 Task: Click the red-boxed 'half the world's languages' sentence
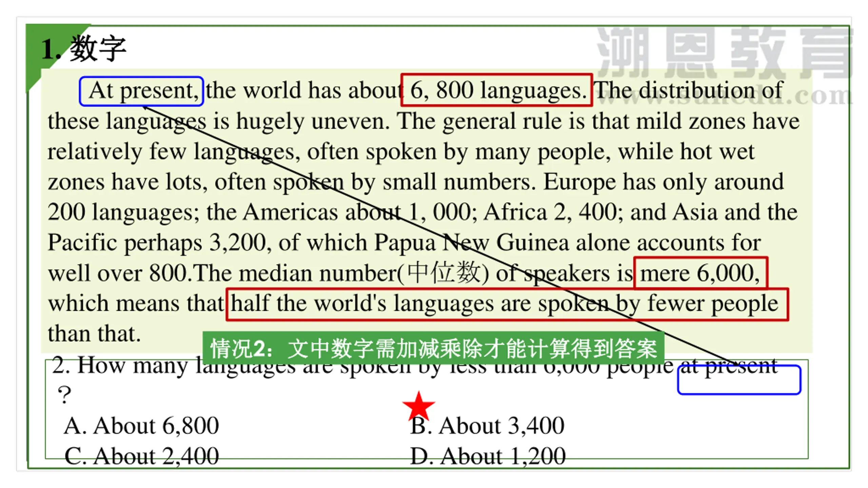tap(507, 304)
